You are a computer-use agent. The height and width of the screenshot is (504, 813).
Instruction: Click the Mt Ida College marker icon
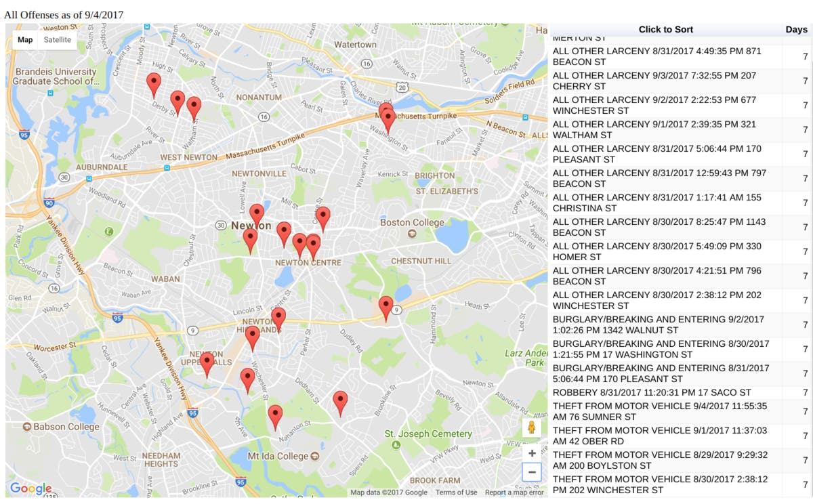point(315,457)
